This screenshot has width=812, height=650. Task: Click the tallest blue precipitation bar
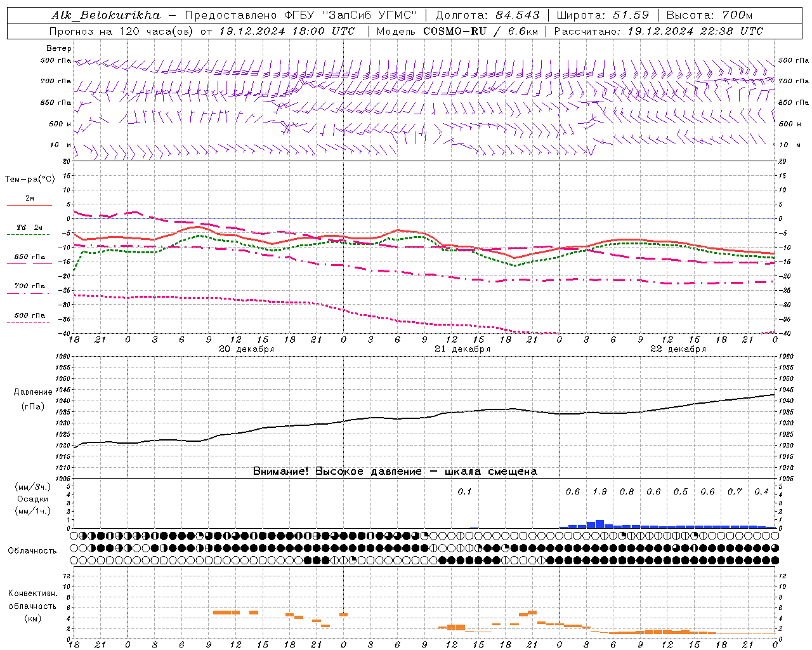(599, 524)
